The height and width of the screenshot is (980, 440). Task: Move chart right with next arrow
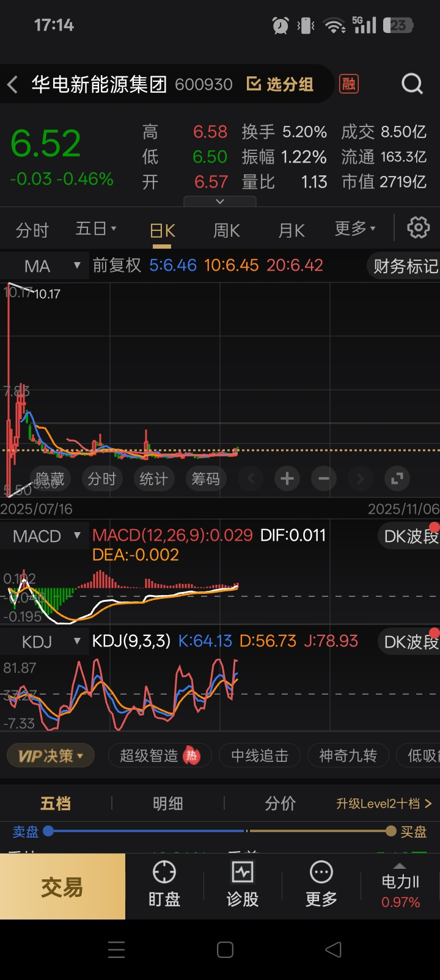361,478
